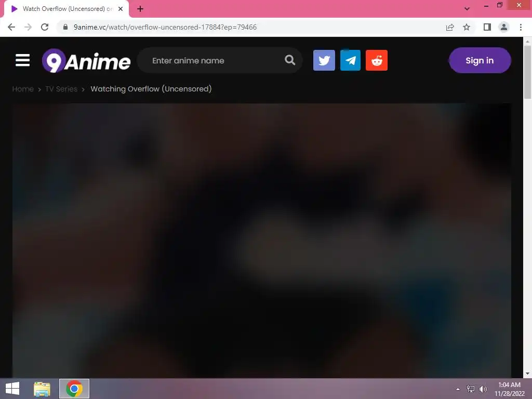532x399 pixels.
Task: Toggle the Chrome side panel
Action: [487, 27]
